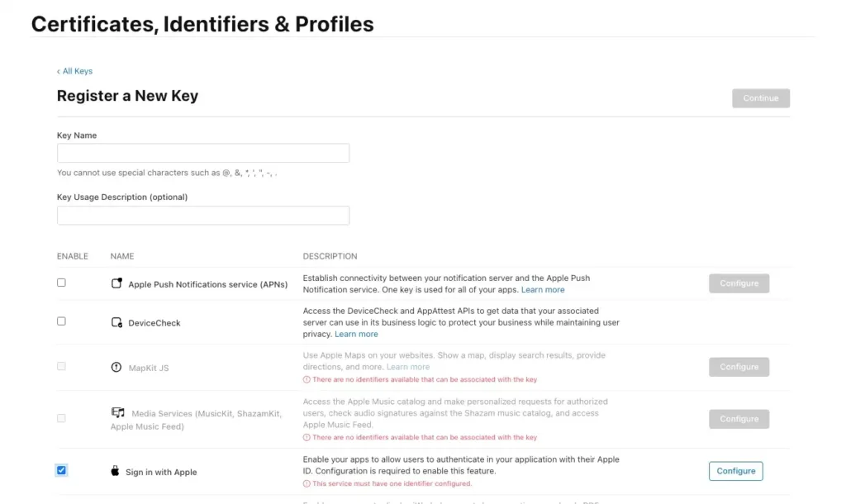This screenshot has height=504, width=846.
Task: Click the Sign in with Apple logo icon
Action: click(115, 472)
